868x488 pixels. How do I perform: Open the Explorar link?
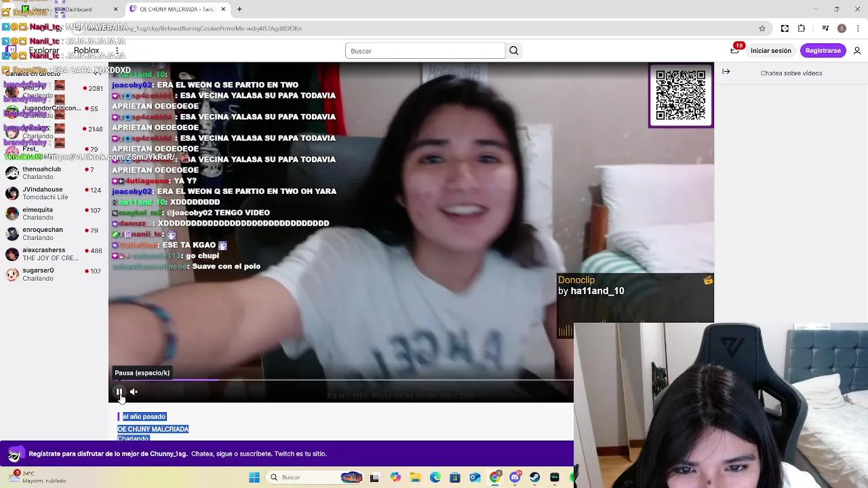click(44, 51)
